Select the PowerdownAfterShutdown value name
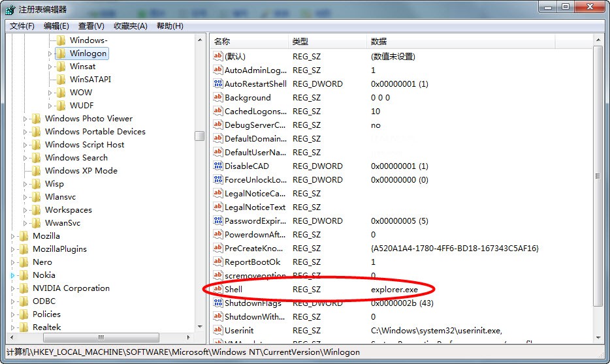This screenshot has height=364, width=610. [255, 234]
